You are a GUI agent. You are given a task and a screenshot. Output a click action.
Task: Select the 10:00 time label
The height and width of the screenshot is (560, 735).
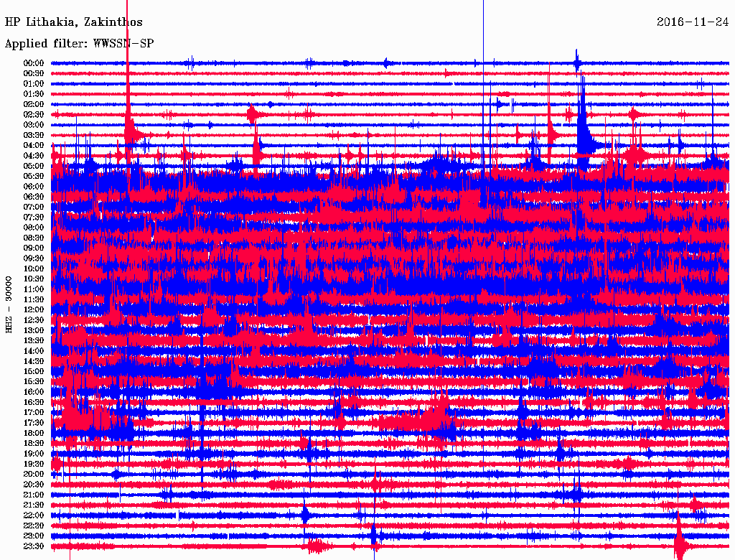34,269
